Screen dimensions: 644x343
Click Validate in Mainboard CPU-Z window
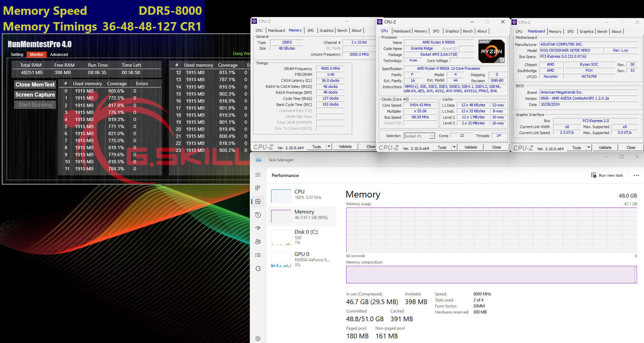(x=605, y=148)
